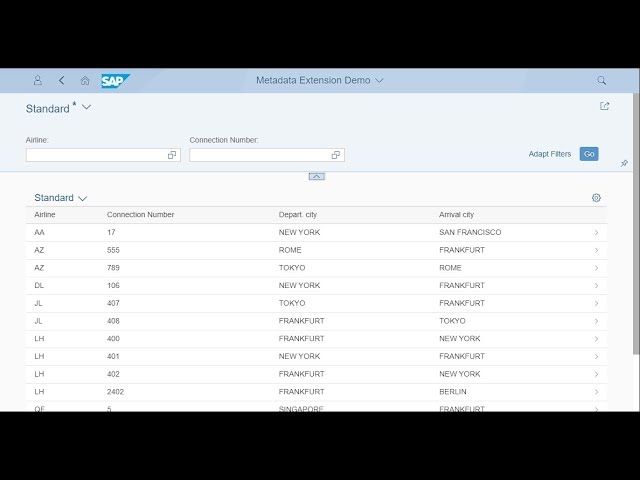Select connection number 400 cell
Viewport: 640px width, 480px height.
coord(113,338)
